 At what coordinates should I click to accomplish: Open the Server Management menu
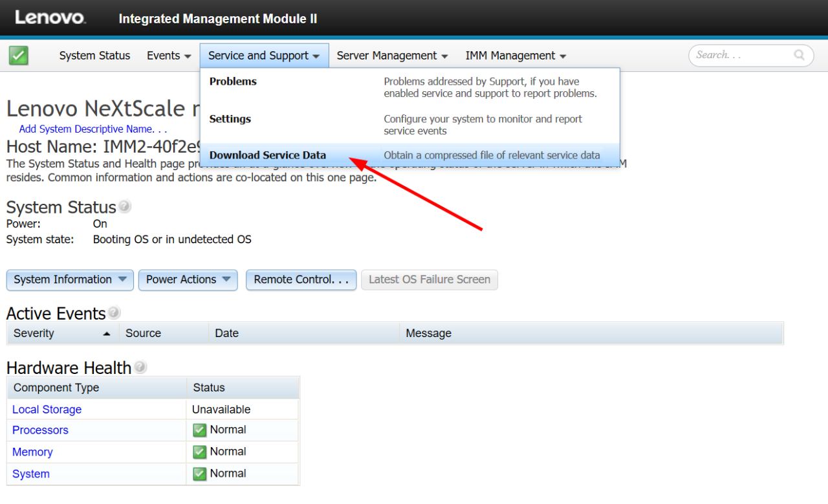coord(392,56)
